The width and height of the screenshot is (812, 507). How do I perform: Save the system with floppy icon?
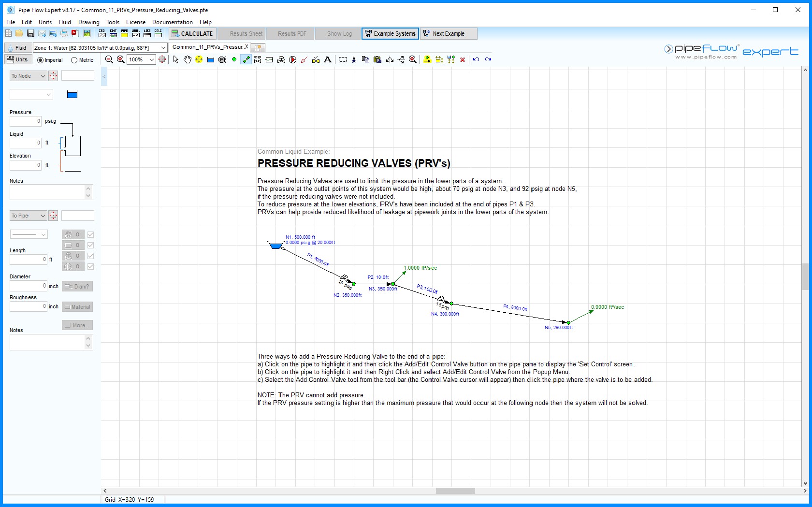point(30,33)
